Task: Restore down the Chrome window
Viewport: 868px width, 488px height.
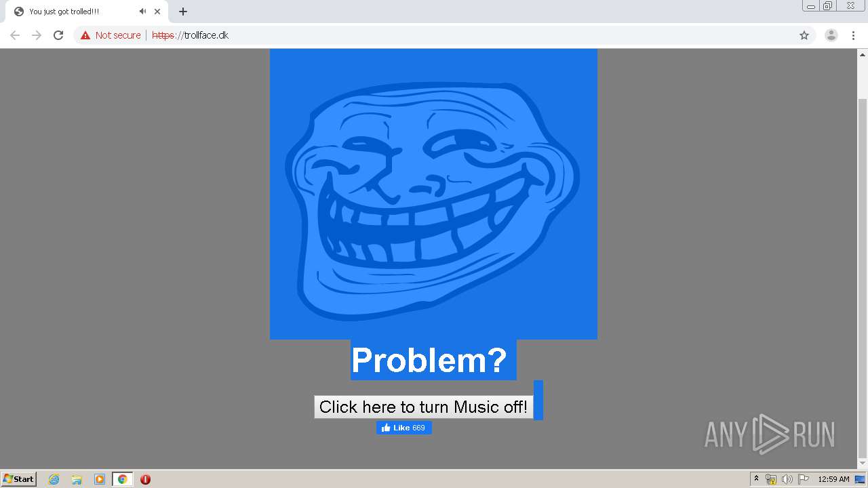Action: tap(828, 6)
